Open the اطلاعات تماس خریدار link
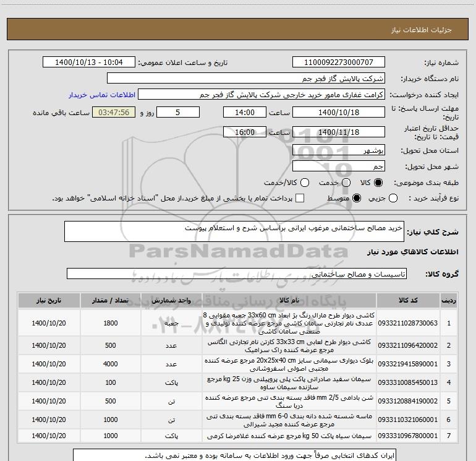This screenshot has width=476, height=461. click(x=102, y=95)
